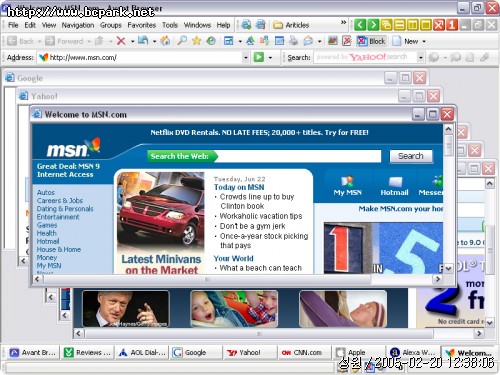Click the full-screen window icon in toolbar

(228, 41)
